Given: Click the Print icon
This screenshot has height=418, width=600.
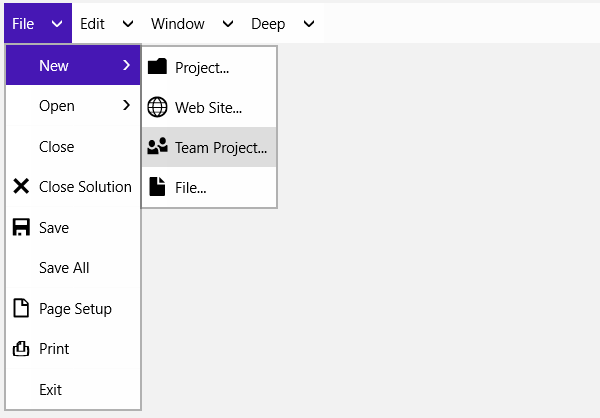Looking at the screenshot, I should coord(21,349).
